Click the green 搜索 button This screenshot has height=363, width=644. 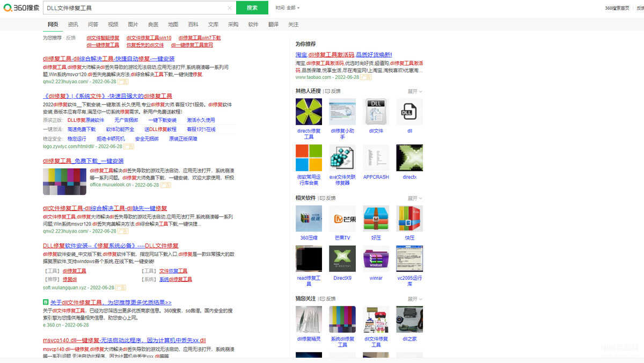(x=252, y=8)
